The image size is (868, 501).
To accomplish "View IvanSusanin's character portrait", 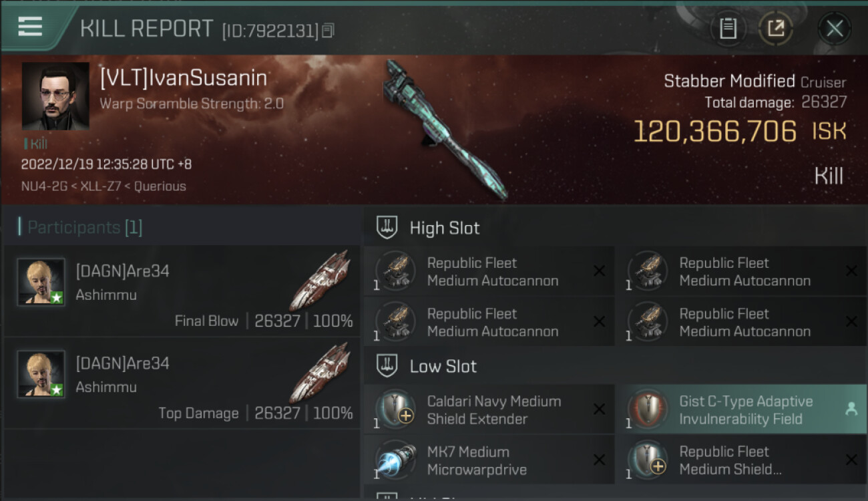I will coord(55,96).
